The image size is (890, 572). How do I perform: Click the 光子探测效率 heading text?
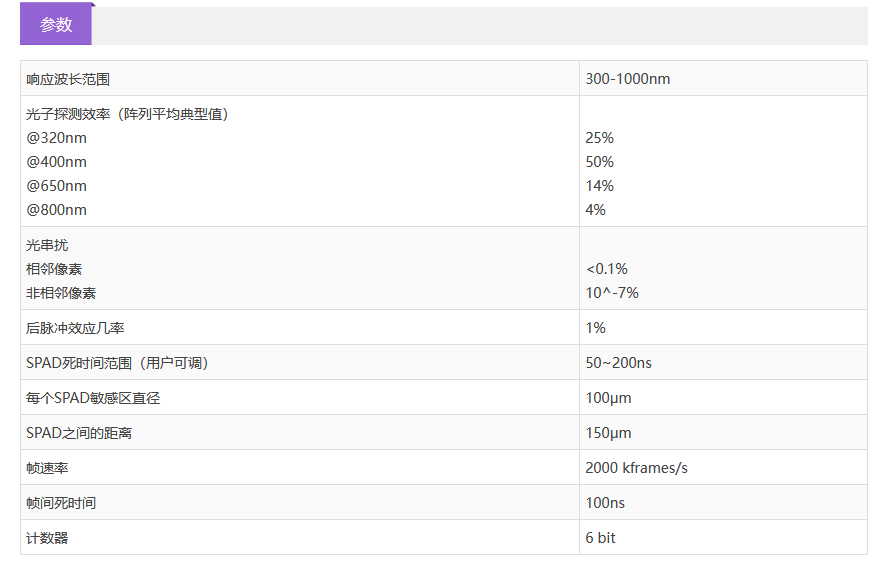click(x=128, y=114)
